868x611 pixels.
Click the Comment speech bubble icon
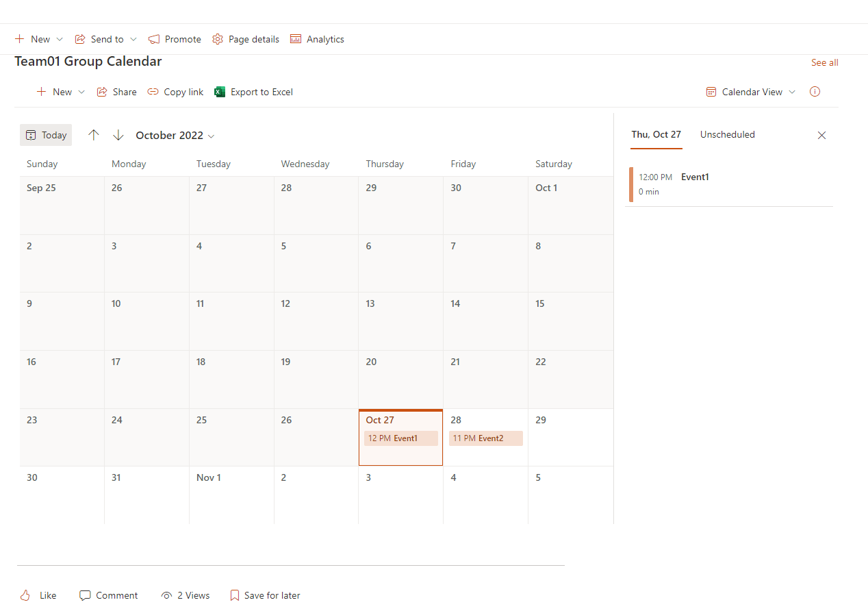click(x=85, y=595)
